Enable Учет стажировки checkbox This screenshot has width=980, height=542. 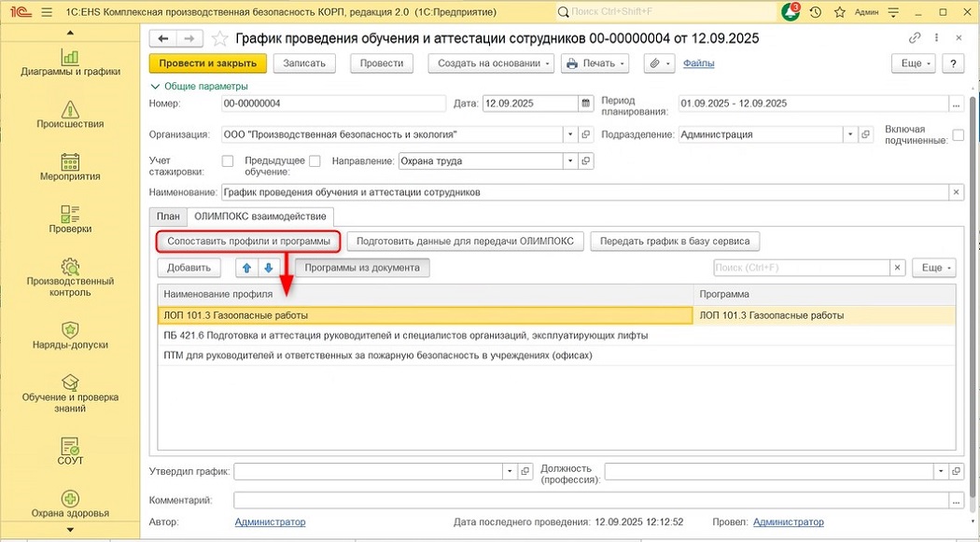coord(228,160)
